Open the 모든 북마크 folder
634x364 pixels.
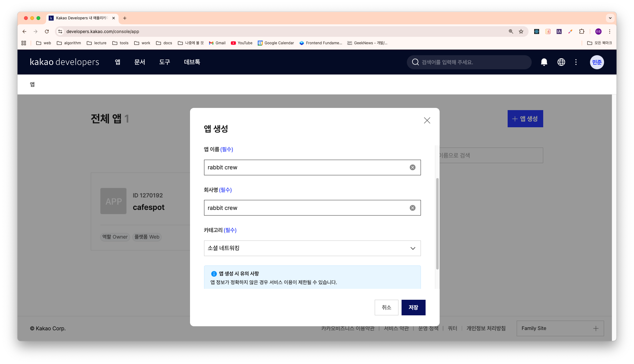point(599,43)
